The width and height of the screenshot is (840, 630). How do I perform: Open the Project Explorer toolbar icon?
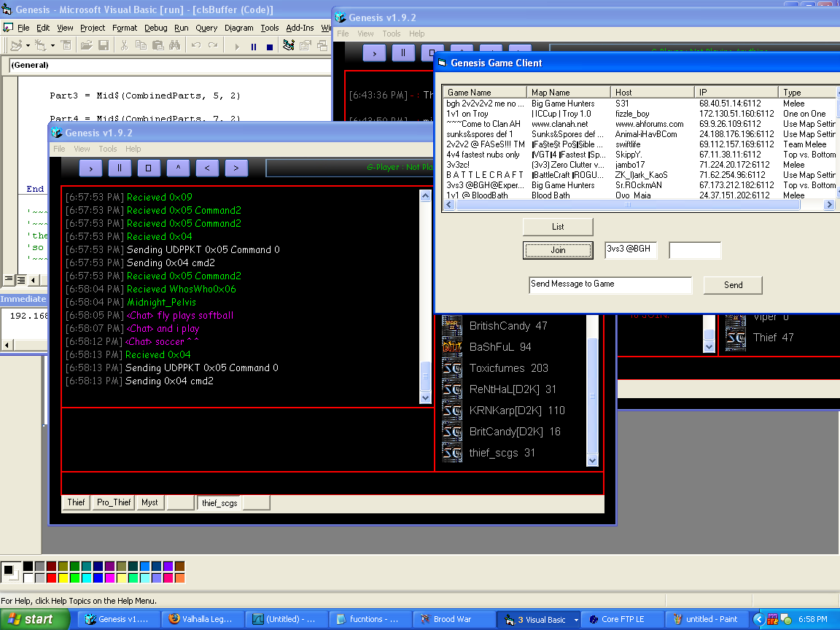(289, 46)
